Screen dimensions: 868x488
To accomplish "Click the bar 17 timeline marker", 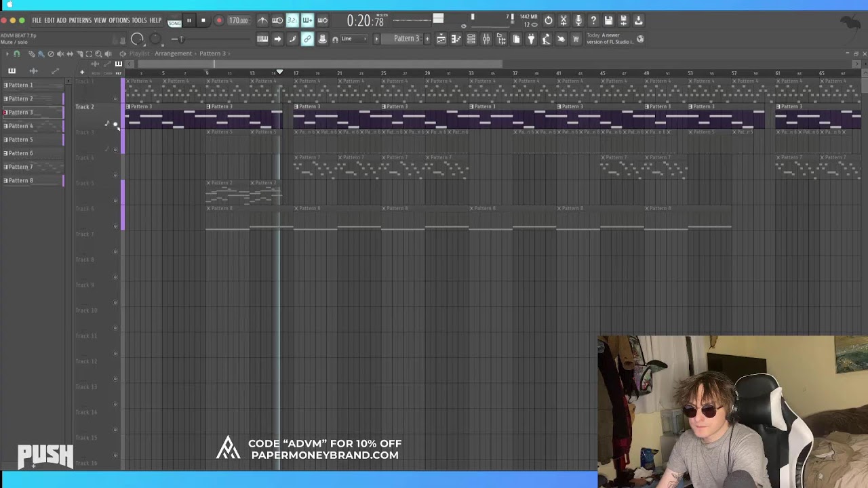I will [296, 73].
